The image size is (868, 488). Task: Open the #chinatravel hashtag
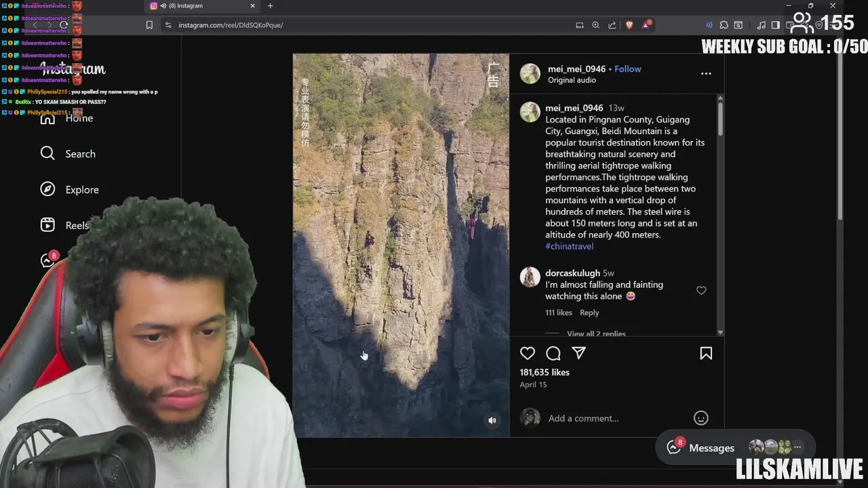point(569,246)
